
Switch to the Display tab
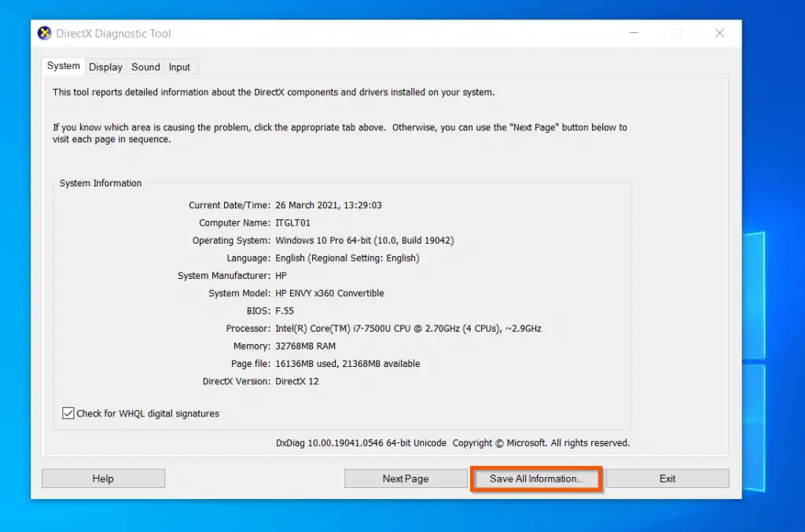pos(105,68)
